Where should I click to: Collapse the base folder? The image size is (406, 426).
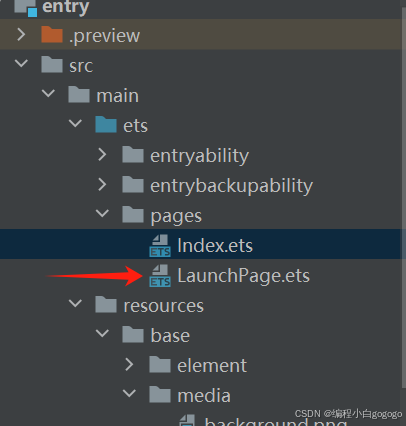[x=102, y=333]
